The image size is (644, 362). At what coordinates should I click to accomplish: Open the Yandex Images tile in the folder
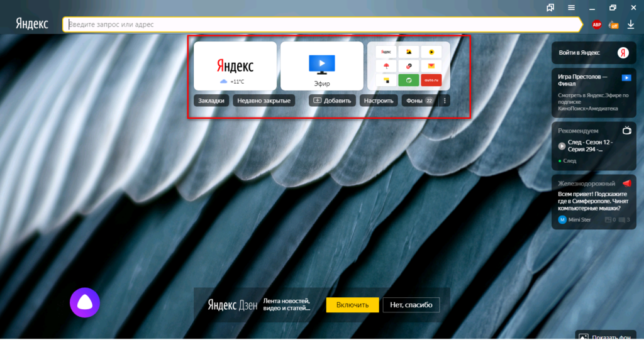409,52
